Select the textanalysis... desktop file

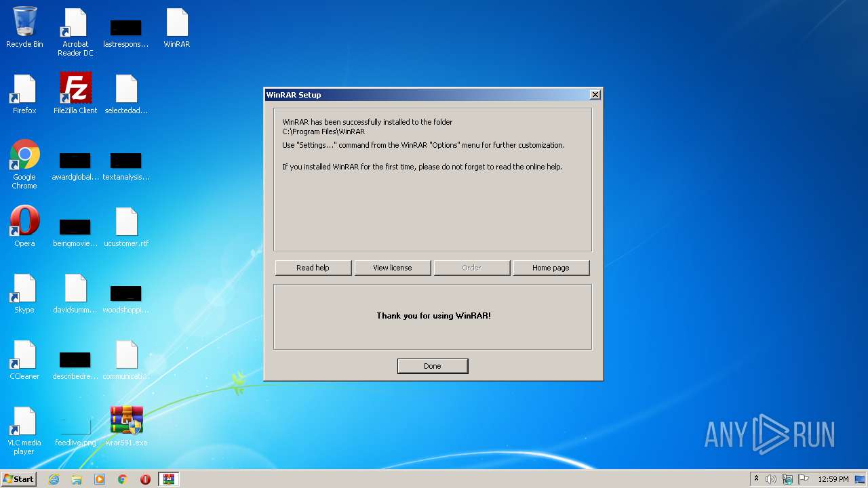click(126, 167)
